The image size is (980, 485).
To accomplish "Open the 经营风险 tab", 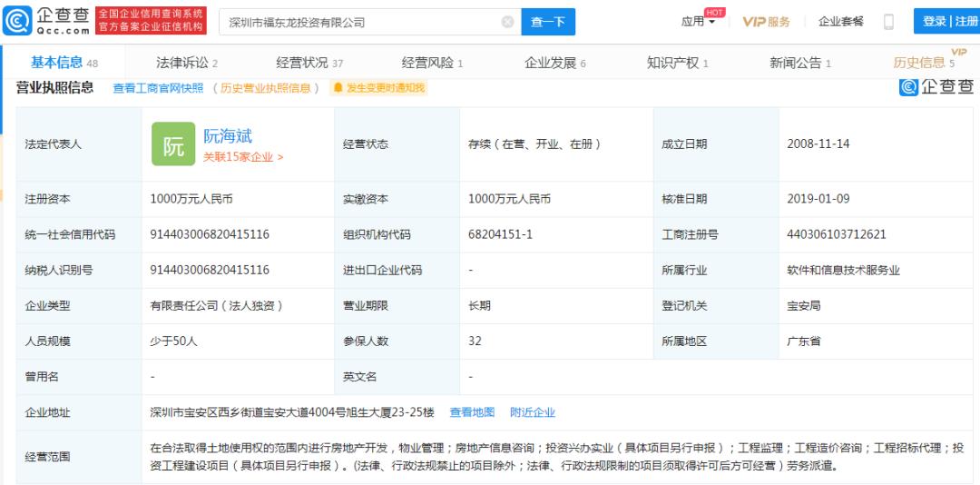I will (432, 63).
